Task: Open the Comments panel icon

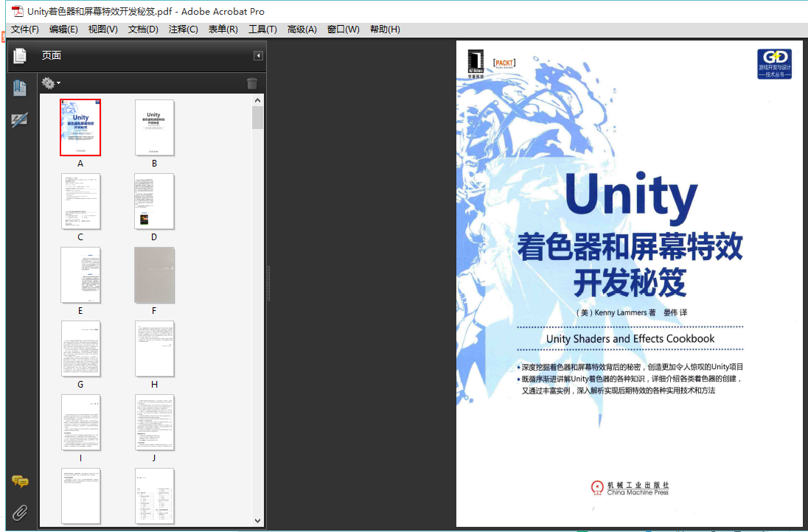Action: click(20, 482)
